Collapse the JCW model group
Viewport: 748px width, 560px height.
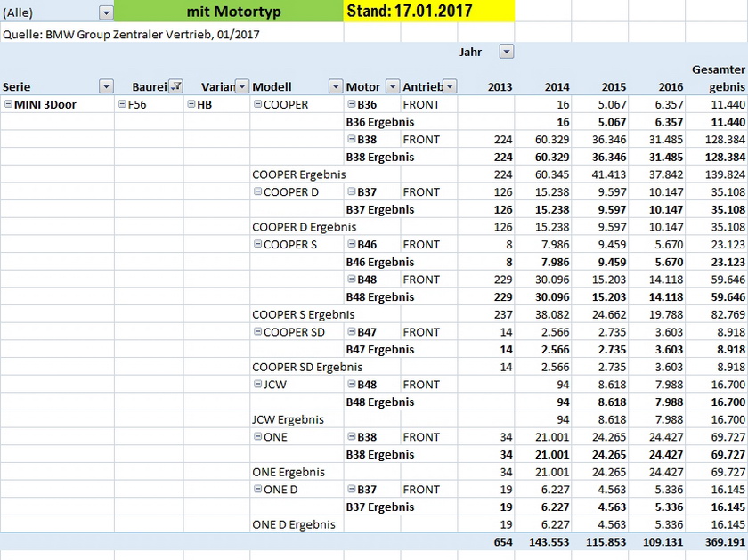pos(257,384)
